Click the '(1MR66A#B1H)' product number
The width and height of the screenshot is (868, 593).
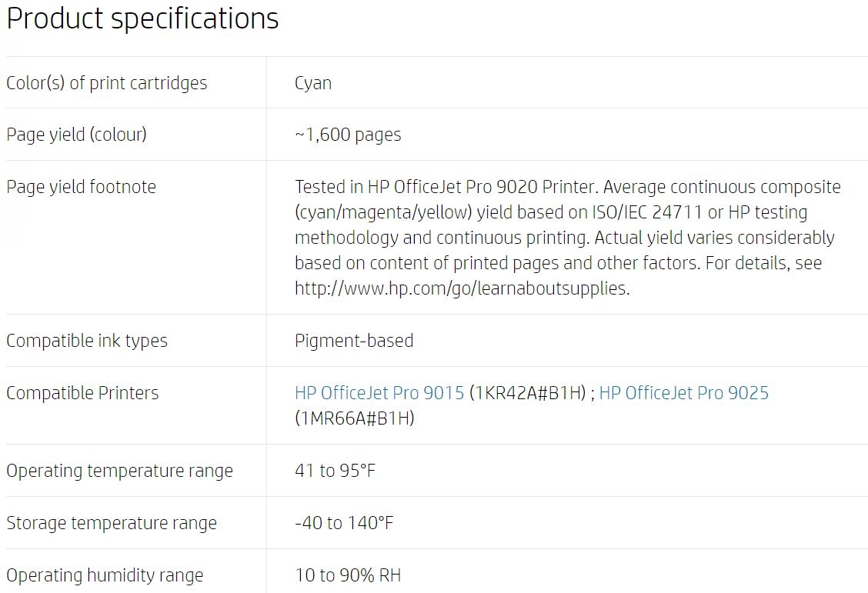tap(354, 418)
